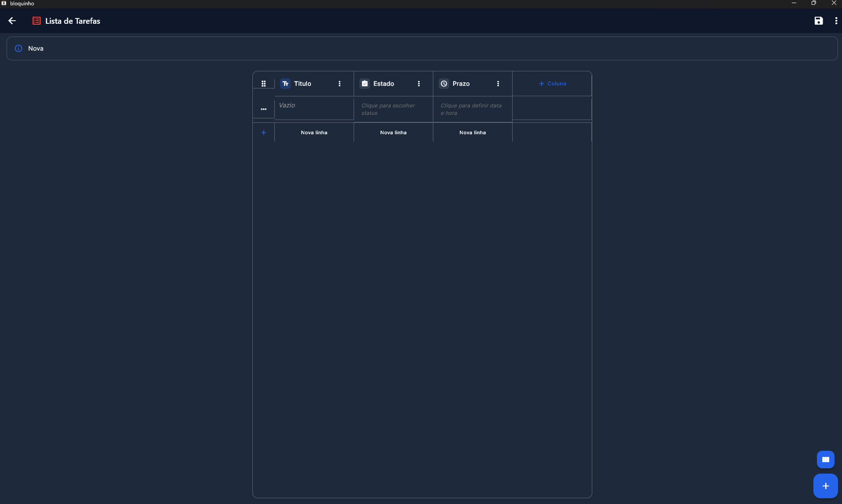The image size is (842, 504).
Task: Click the Prazo column clock icon
Action: (444, 84)
